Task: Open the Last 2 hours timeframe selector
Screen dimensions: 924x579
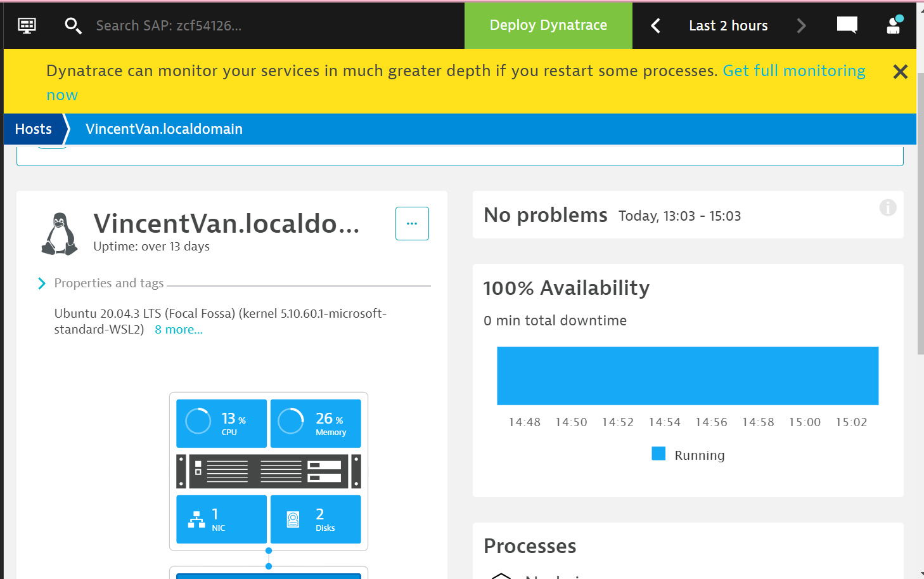Action: pyautogui.click(x=728, y=25)
